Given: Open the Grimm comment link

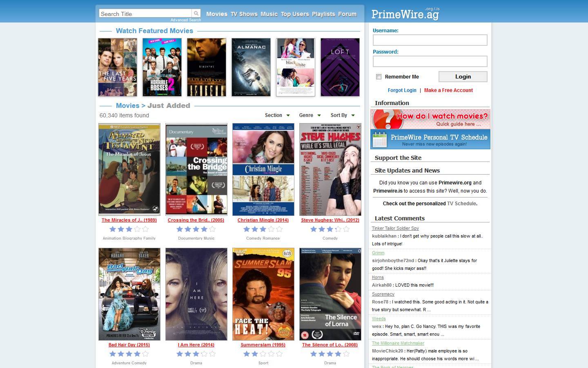Looking at the screenshot, I should coord(378,253).
